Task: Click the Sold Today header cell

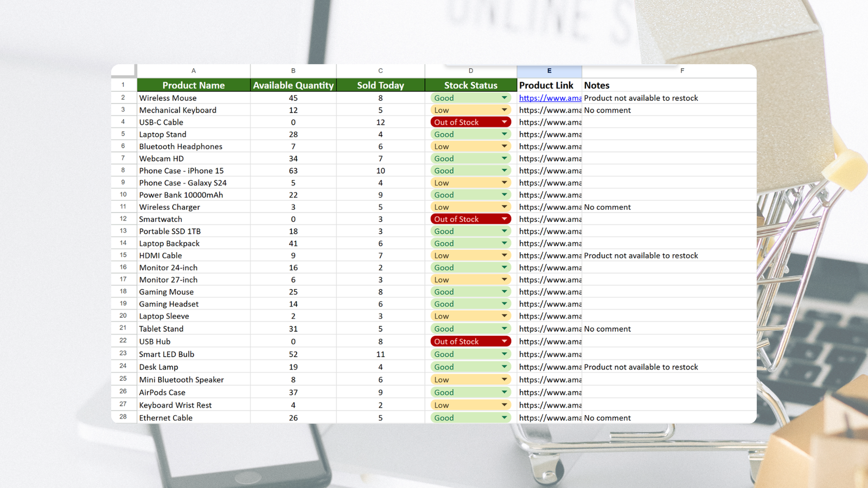Action: point(380,85)
